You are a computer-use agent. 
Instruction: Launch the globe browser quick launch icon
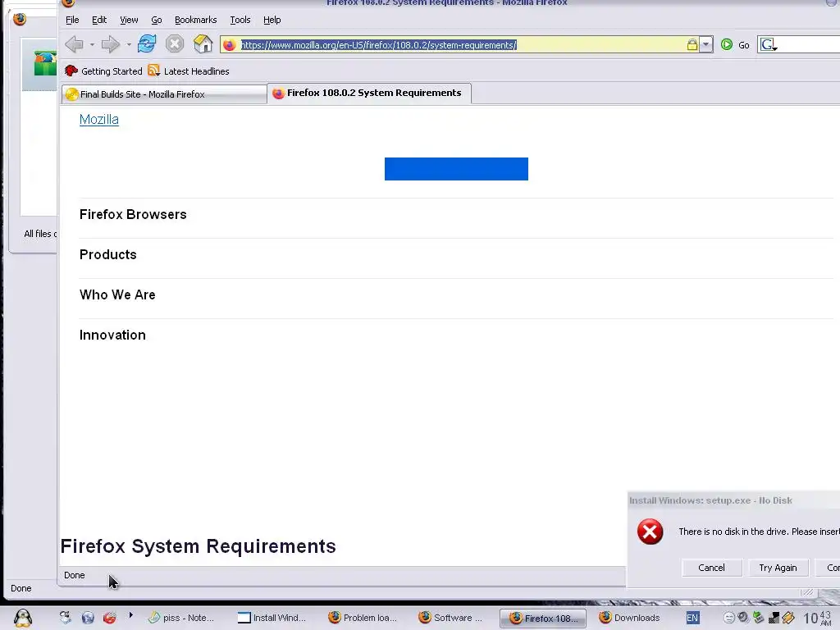click(88, 618)
